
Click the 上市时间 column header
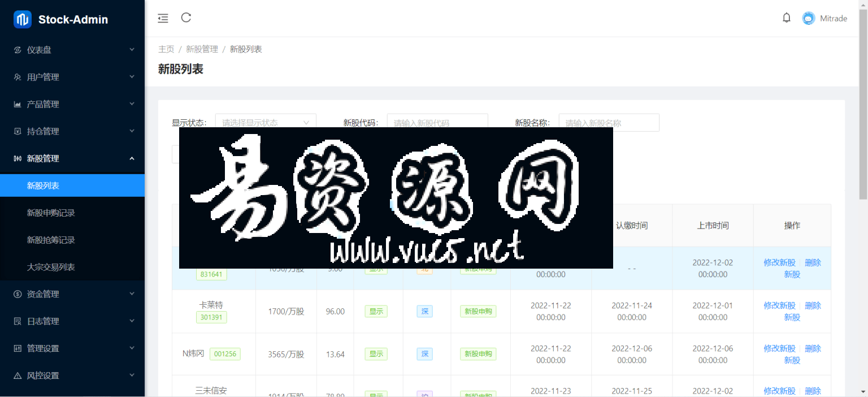tap(713, 226)
